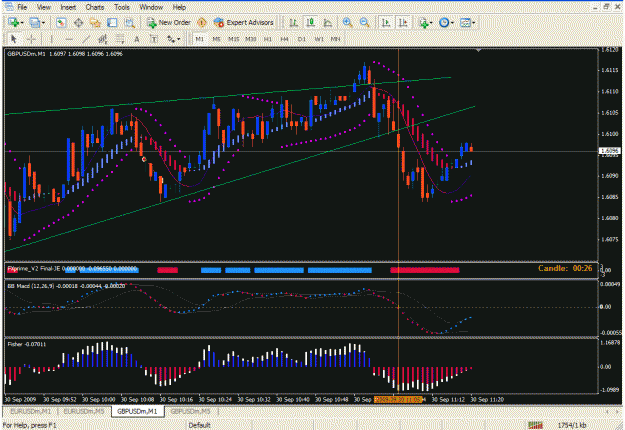The height and width of the screenshot is (430, 625).
Task: Switch to M1 timeframe
Action: click(200, 39)
